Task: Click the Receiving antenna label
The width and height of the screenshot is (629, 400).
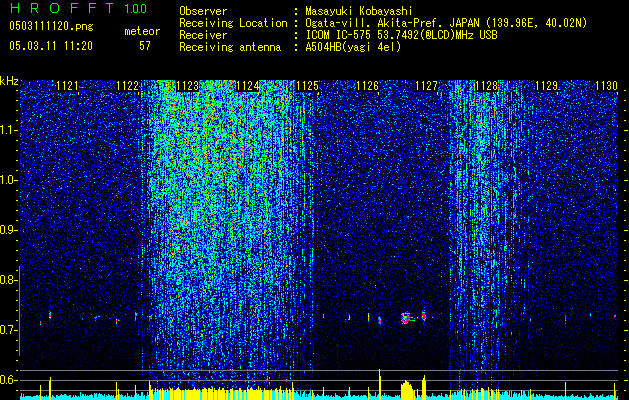Action: tap(230, 47)
